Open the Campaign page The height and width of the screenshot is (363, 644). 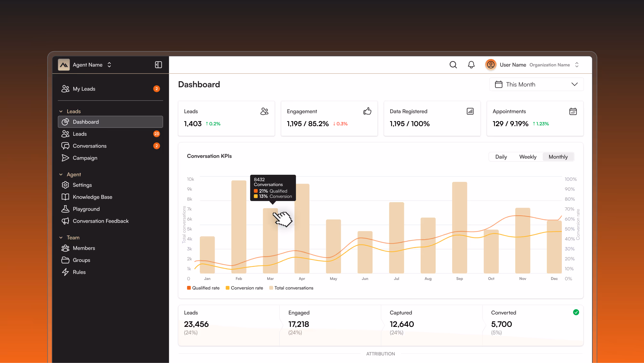[x=85, y=158]
